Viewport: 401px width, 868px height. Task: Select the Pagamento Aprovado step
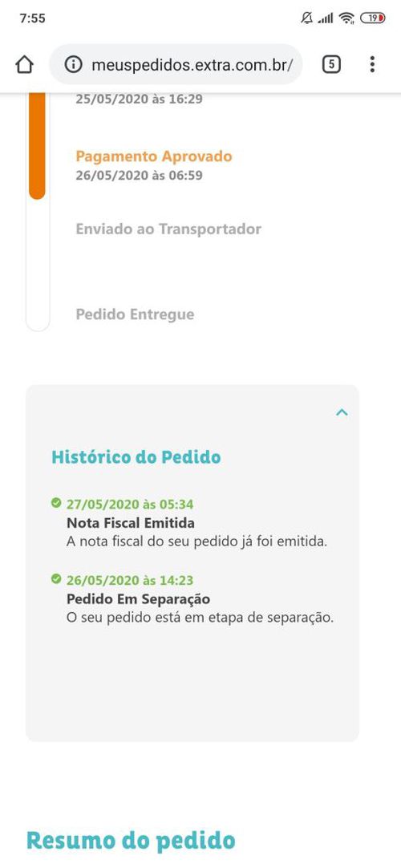pos(154,156)
